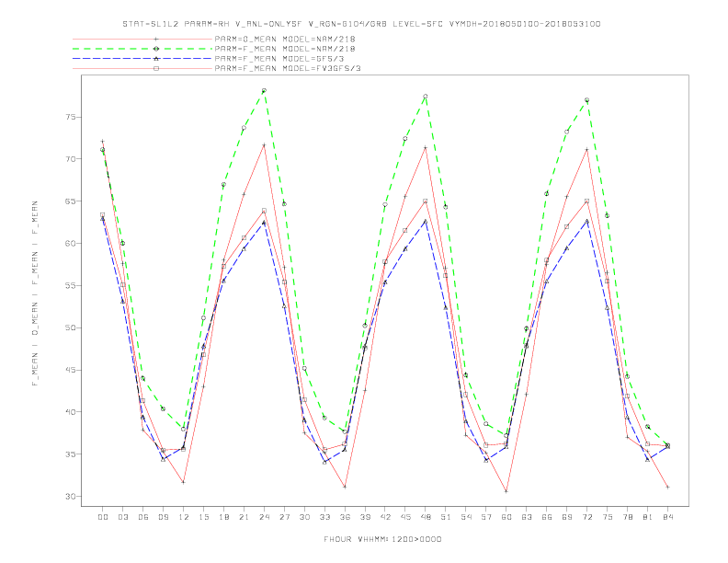Click x-axis tick label 24
The width and height of the screenshot is (728, 563).
[x=264, y=517]
